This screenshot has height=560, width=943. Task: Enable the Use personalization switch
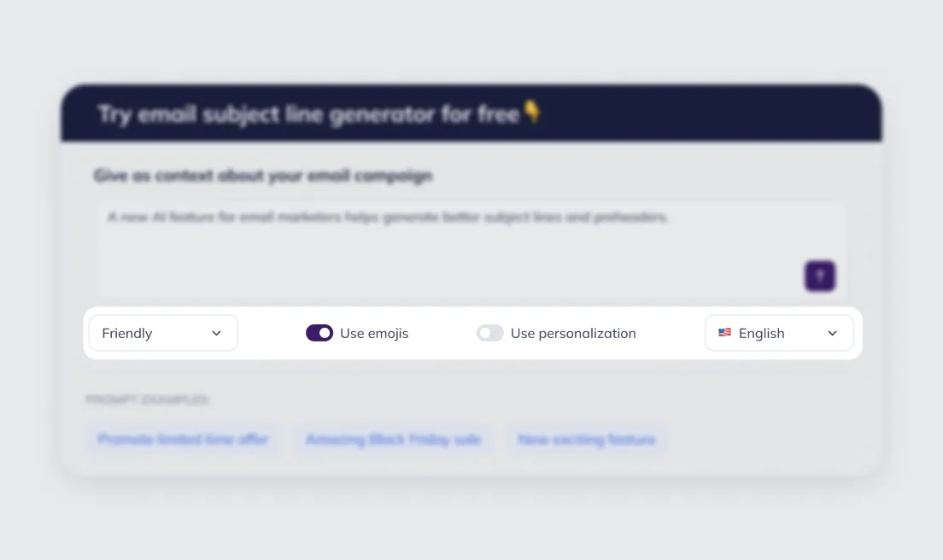(x=490, y=333)
